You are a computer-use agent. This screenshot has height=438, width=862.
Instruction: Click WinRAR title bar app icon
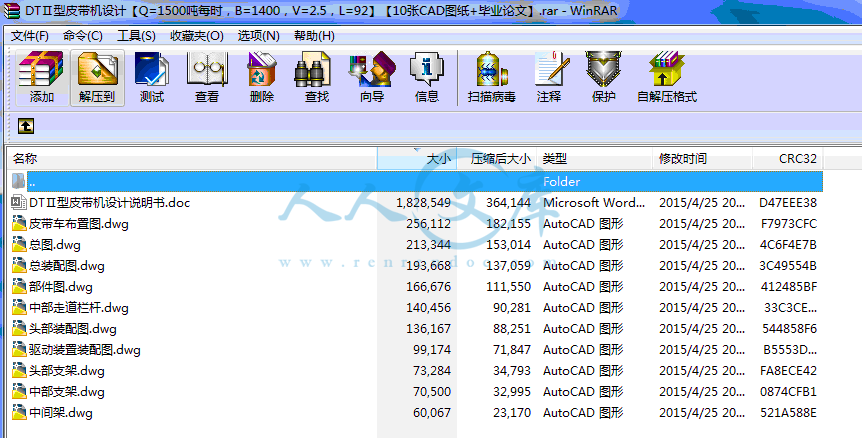(x=11, y=10)
